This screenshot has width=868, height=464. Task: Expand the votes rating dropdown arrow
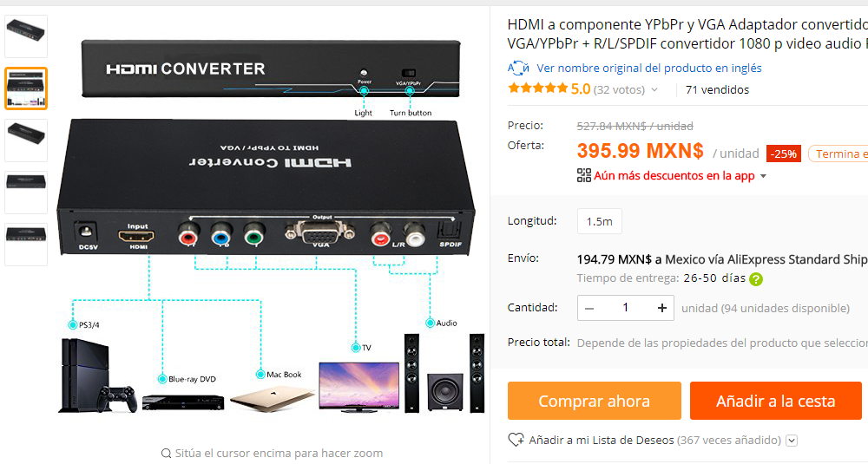point(654,89)
